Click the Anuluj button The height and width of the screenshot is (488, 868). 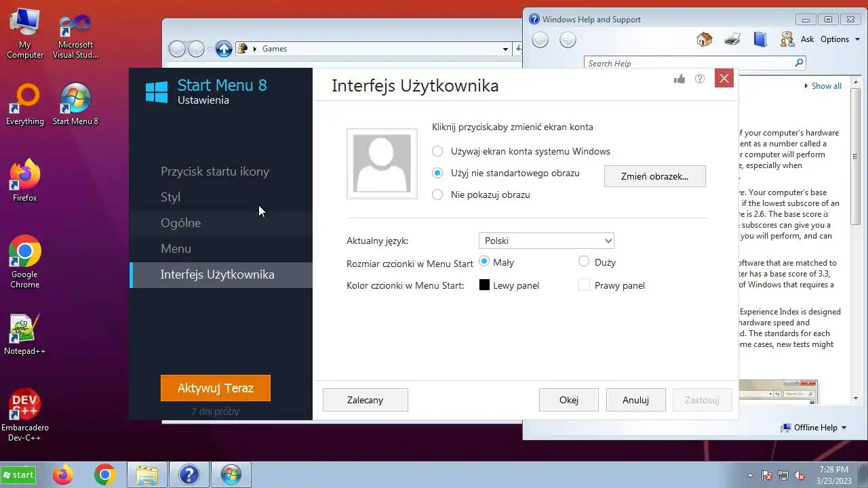click(635, 400)
